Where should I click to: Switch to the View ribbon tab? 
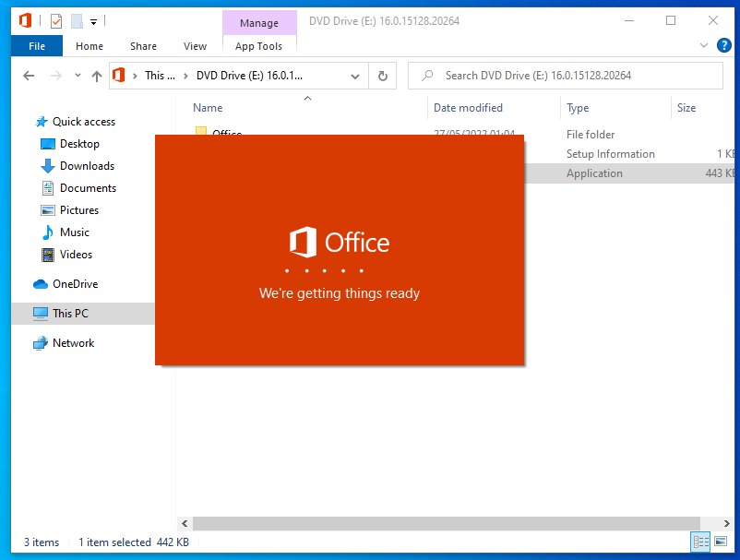click(195, 46)
